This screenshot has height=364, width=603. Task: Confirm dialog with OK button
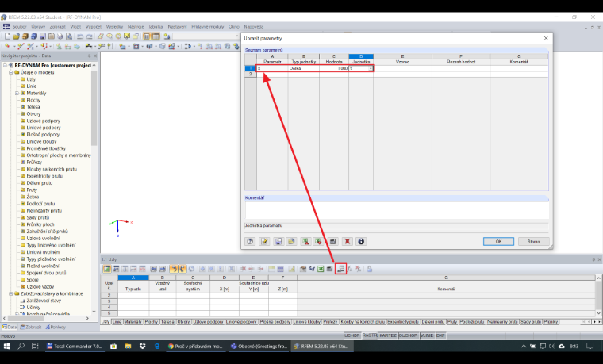pyautogui.click(x=498, y=241)
